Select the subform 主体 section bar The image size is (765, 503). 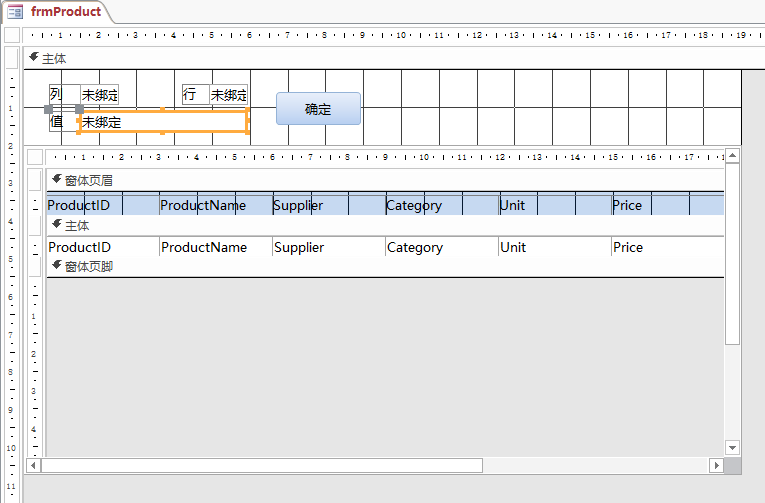pyautogui.click(x=385, y=225)
